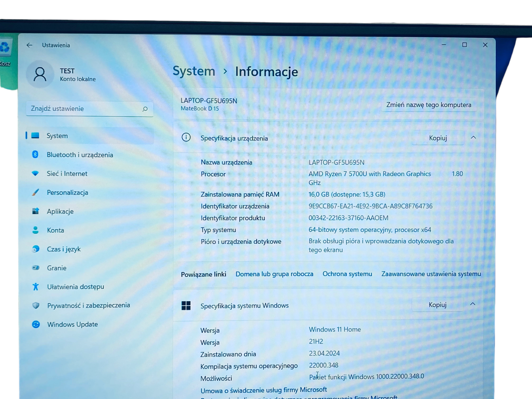Open Windows Update page

coord(90,324)
